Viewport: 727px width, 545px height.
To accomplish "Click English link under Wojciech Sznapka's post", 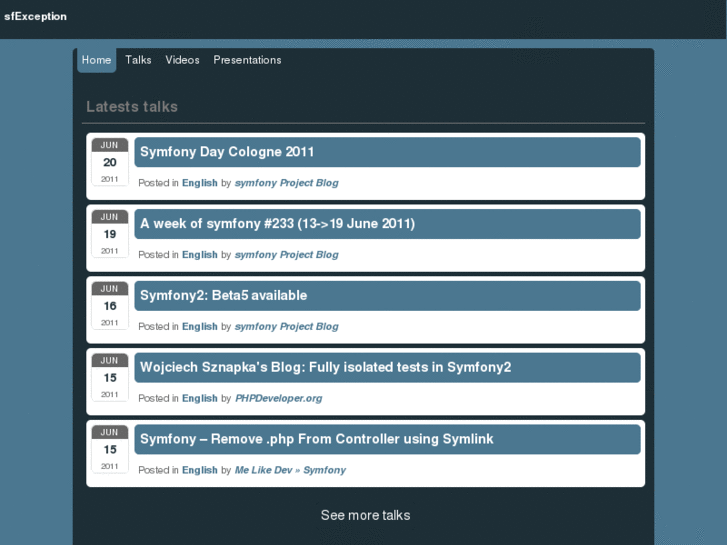I will [x=200, y=398].
